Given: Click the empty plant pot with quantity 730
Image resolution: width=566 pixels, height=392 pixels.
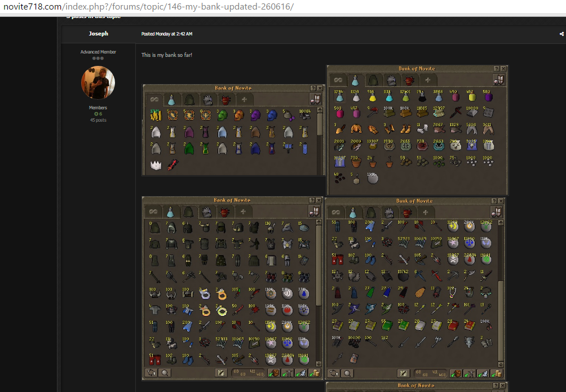Looking at the screenshot, I should point(356,162).
